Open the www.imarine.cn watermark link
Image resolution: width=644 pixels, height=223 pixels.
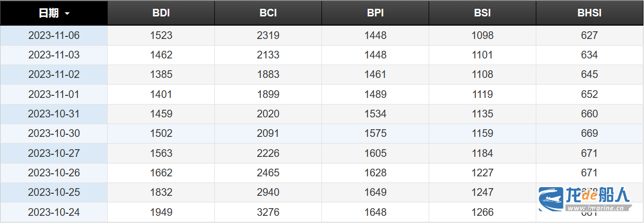(598, 209)
